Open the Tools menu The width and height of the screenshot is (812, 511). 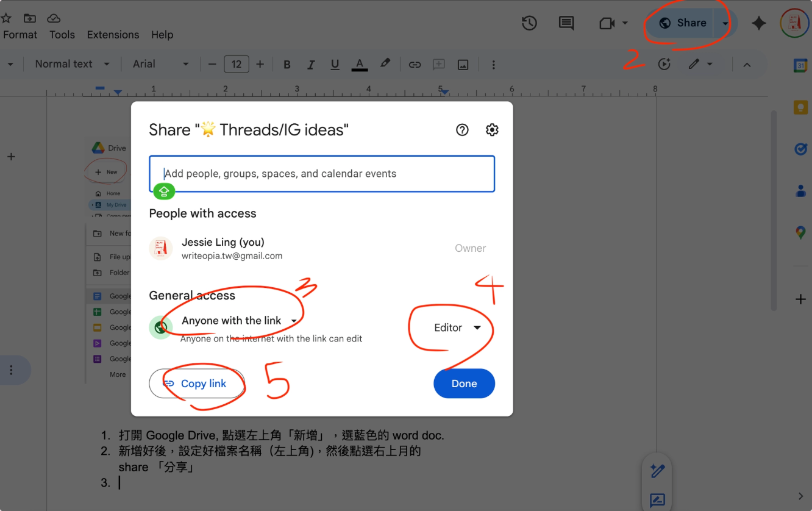[62, 35]
